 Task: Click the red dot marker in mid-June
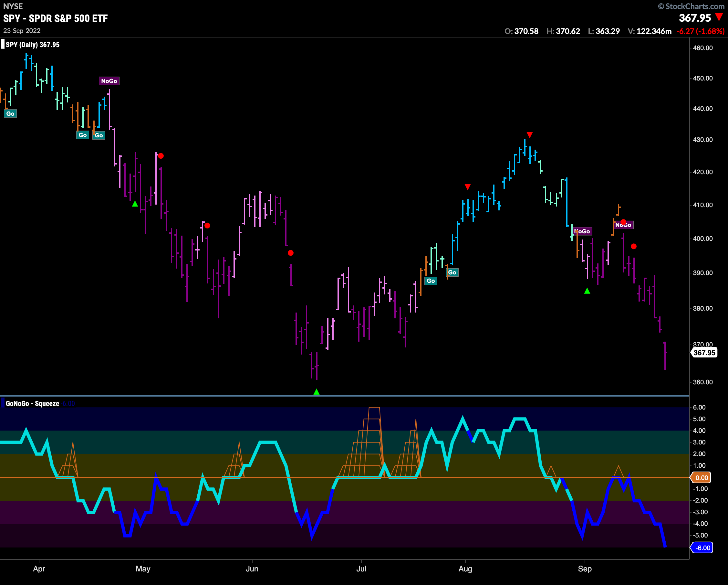pos(290,253)
